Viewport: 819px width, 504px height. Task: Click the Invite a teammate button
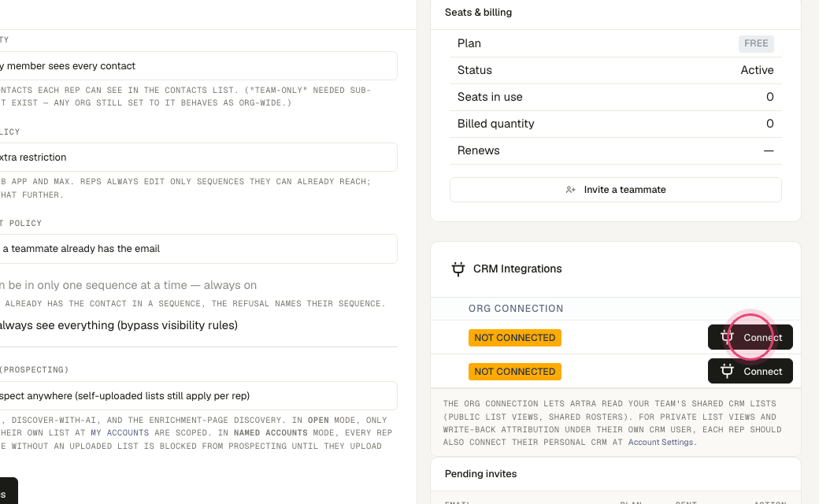(615, 190)
